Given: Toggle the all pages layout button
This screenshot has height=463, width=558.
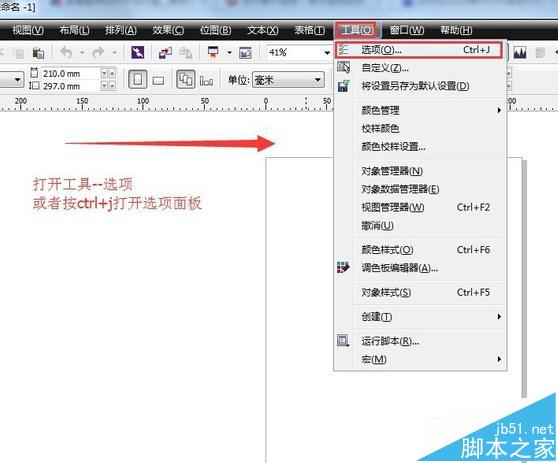Looking at the screenshot, I should point(186,79).
